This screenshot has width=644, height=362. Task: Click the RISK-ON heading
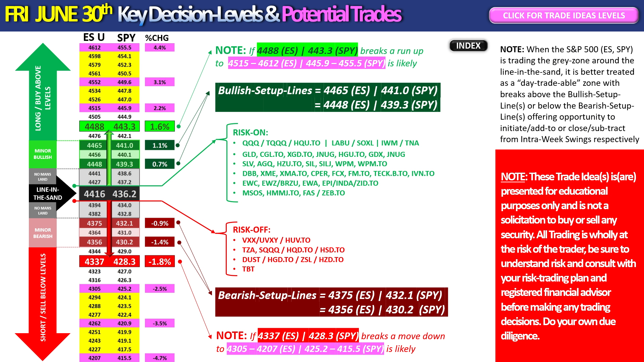pos(250,132)
